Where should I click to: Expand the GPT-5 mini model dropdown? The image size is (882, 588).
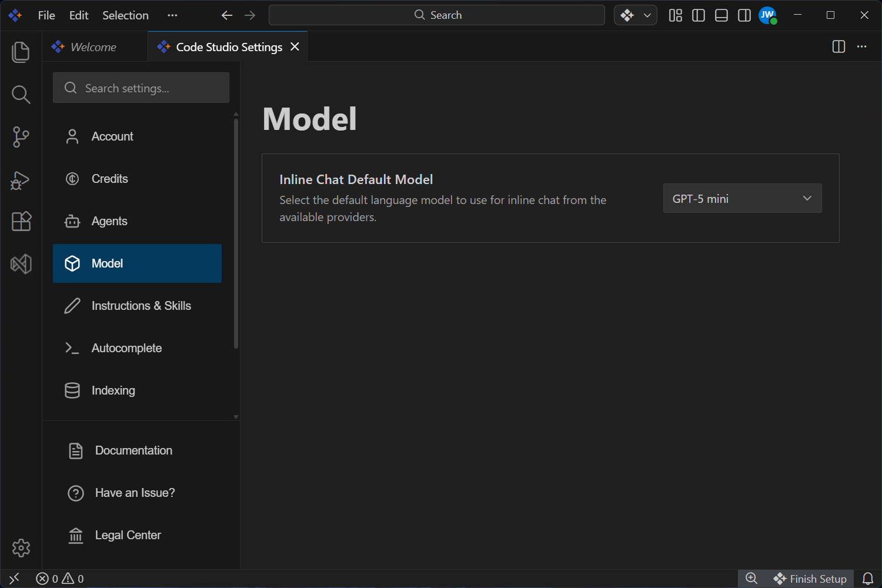(742, 199)
